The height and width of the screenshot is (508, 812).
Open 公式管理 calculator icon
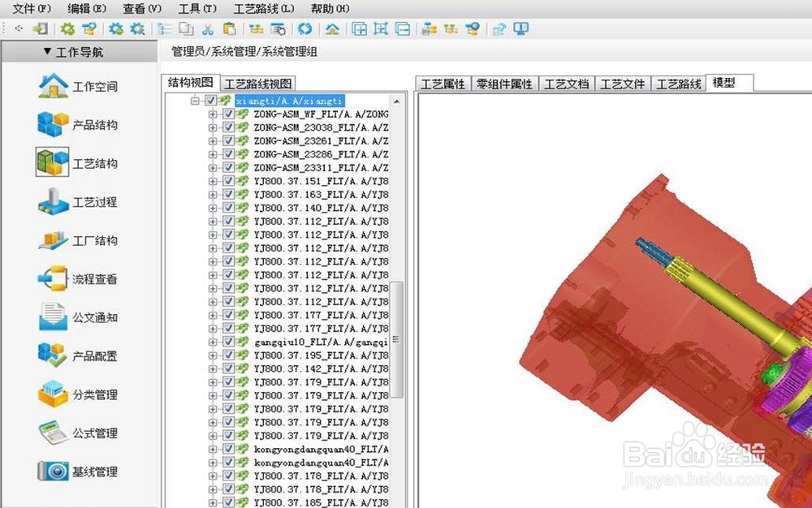53,433
